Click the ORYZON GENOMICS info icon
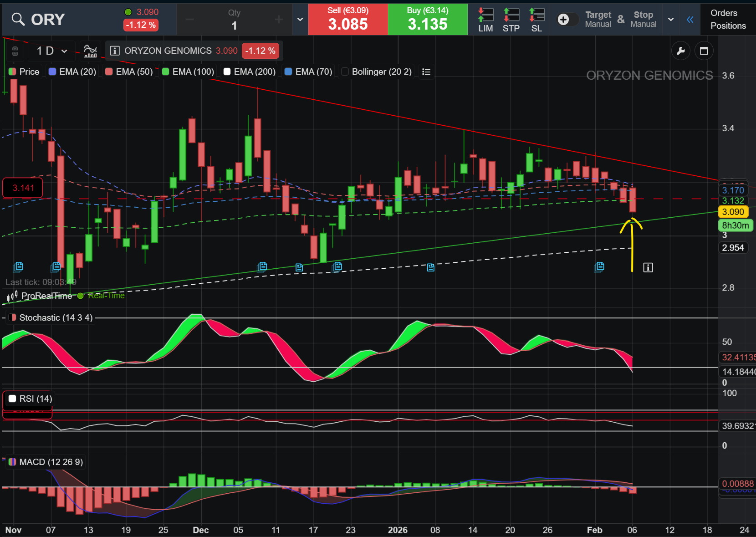Image resolution: width=756 pixels, height=537 pixels. tap(115, 51)
